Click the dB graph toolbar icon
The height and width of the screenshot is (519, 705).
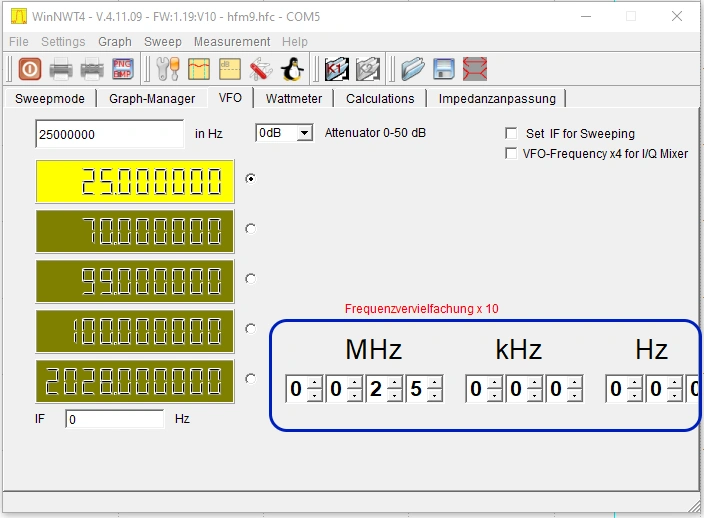[x=230, y=69]
